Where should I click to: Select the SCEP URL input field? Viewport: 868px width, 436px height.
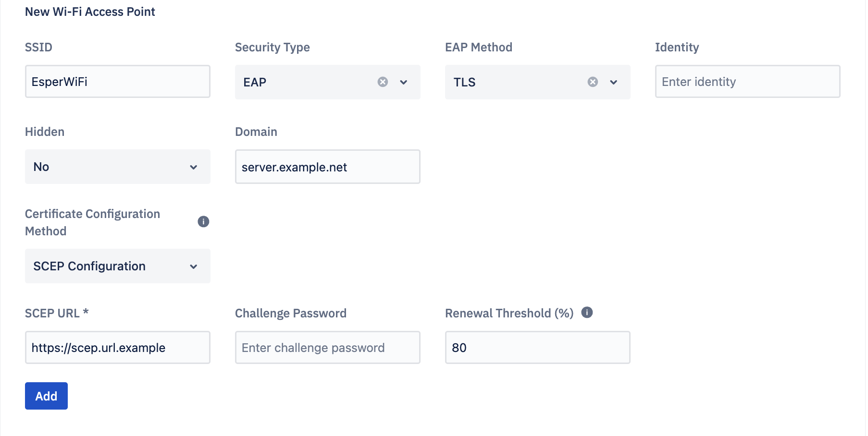tap(117, 347)
